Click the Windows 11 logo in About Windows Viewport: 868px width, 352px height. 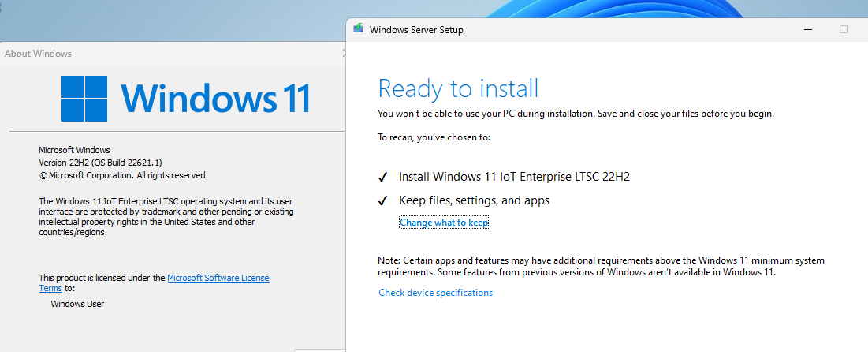[185, 99]
